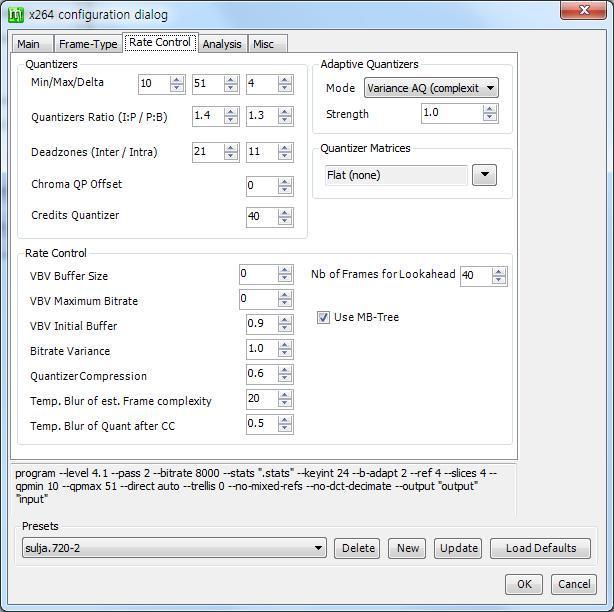Click the Flat (none) matrices field
The width and height of the screenshot is (614, 612).
396,175
